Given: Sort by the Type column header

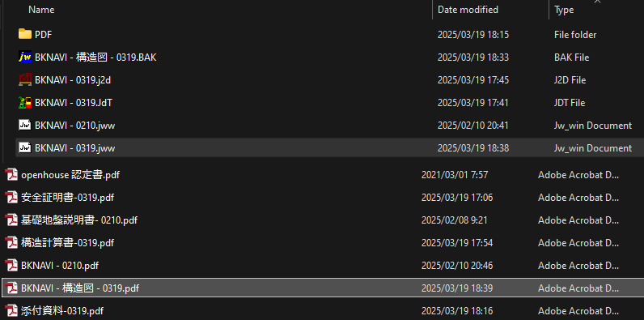Looking at the screenshot, I should [564, 10].
